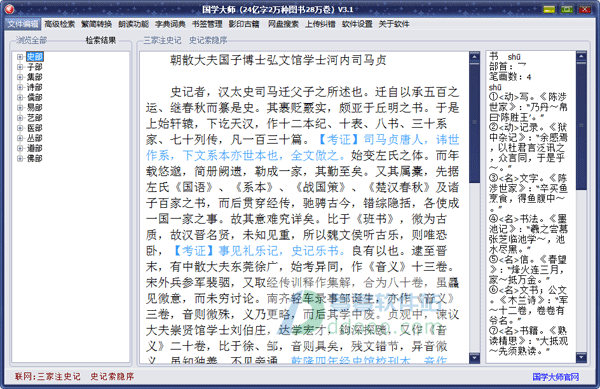Open the 字典词典 menu
This screenshot has height=389, width=600.
(x=170, y=24)
